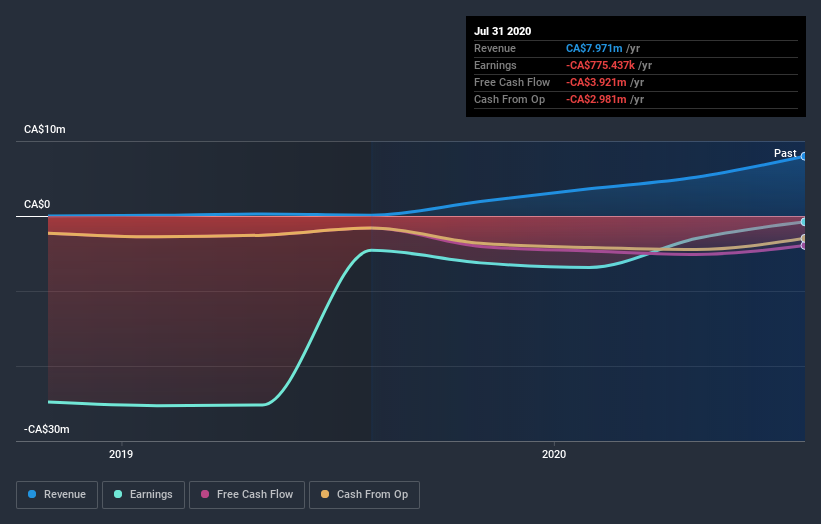Click the CA$0 y-axis label
Screen dimensions: 821x524
click(x=37, y=204)
